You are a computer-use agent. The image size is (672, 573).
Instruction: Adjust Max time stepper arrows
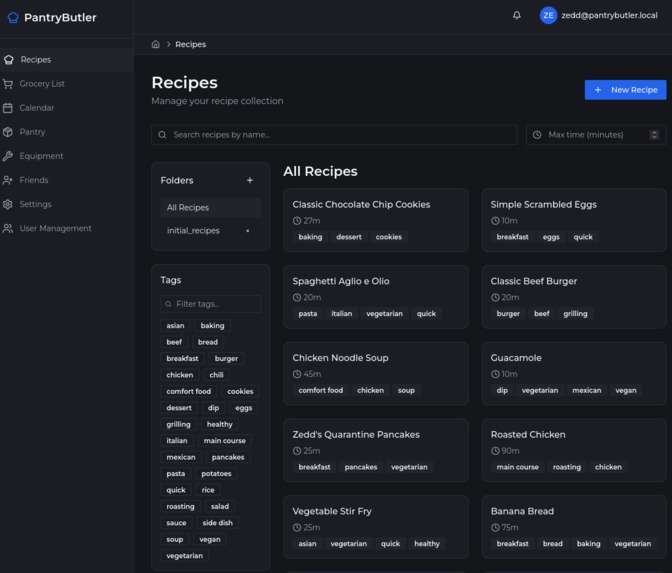point(654,135)
